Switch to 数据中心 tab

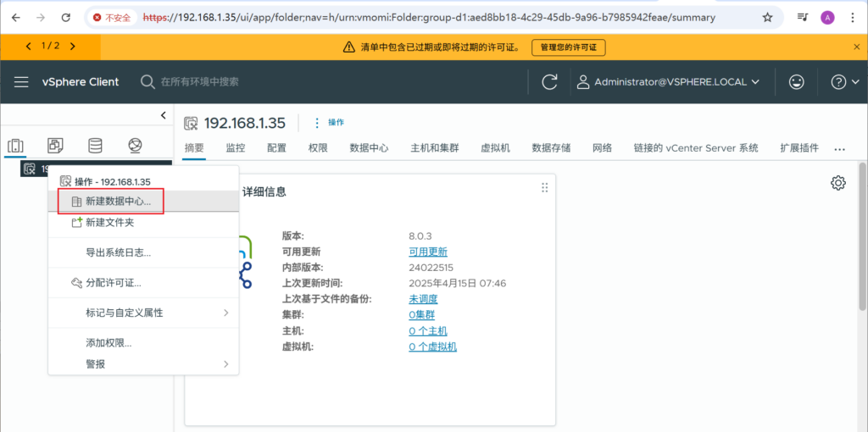369,147
